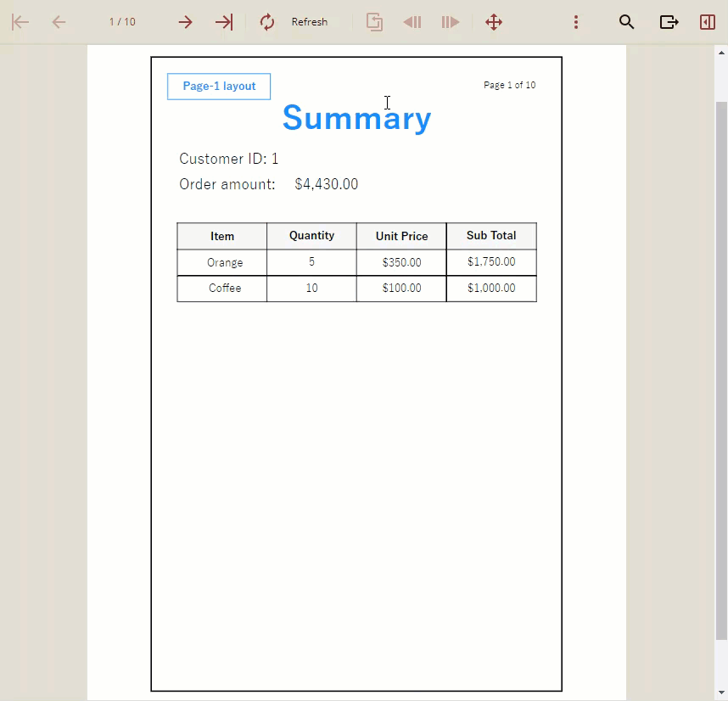Click the quantity 5 cell

(311, 262)
